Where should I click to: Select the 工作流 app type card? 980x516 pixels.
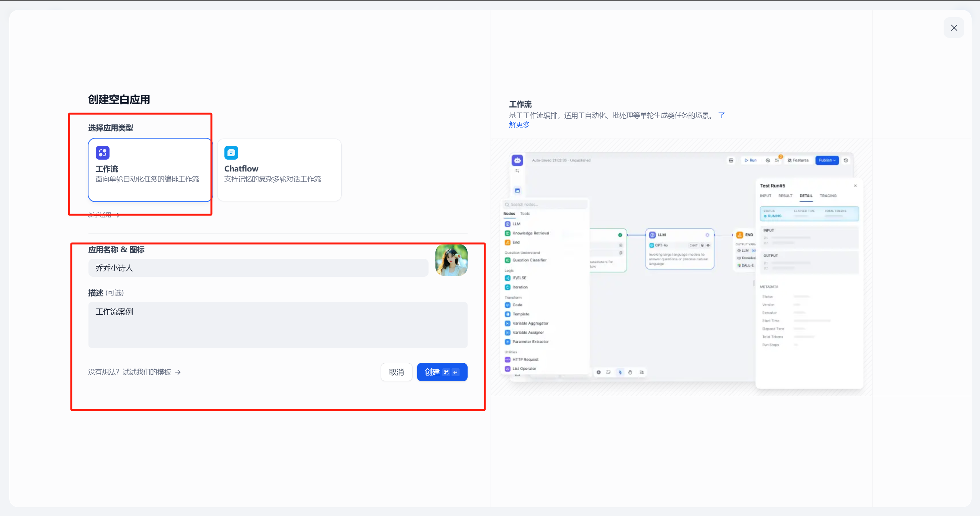(x=150, y=170)
